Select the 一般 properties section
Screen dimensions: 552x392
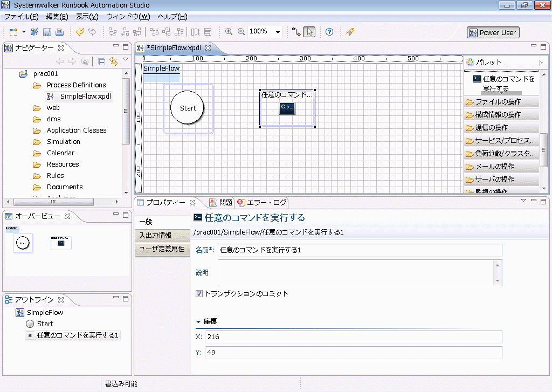point(162,222)
